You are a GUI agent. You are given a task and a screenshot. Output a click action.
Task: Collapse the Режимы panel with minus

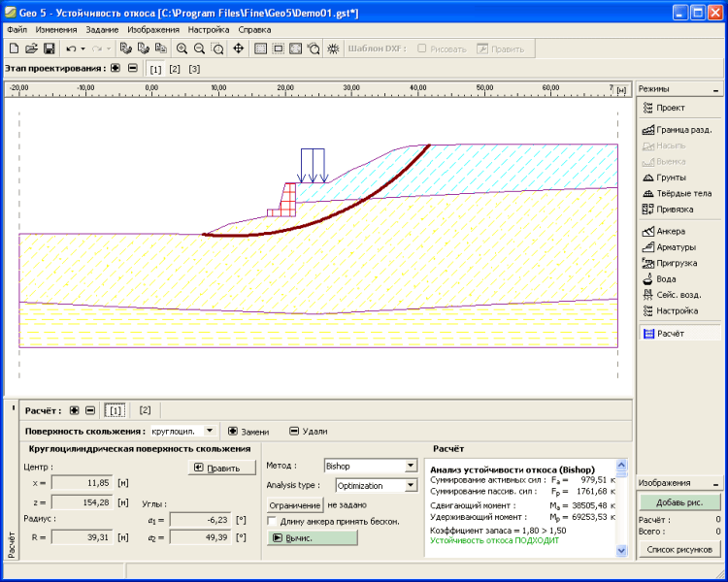click(715, 89)
